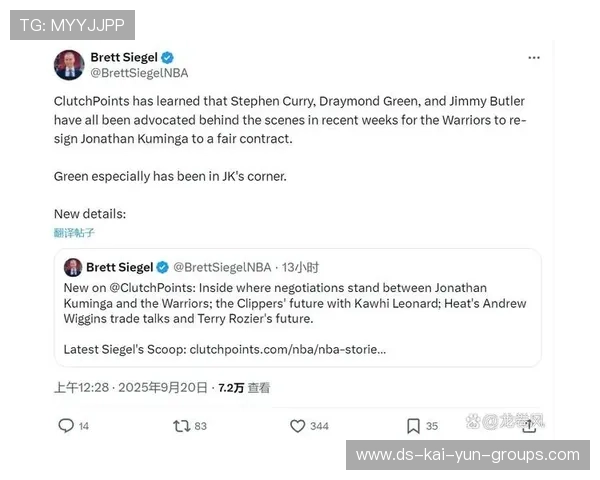This screenshot has width=600, height=480.
Task: Open the small avatar in quoted tweet
Action: [73, 267]
